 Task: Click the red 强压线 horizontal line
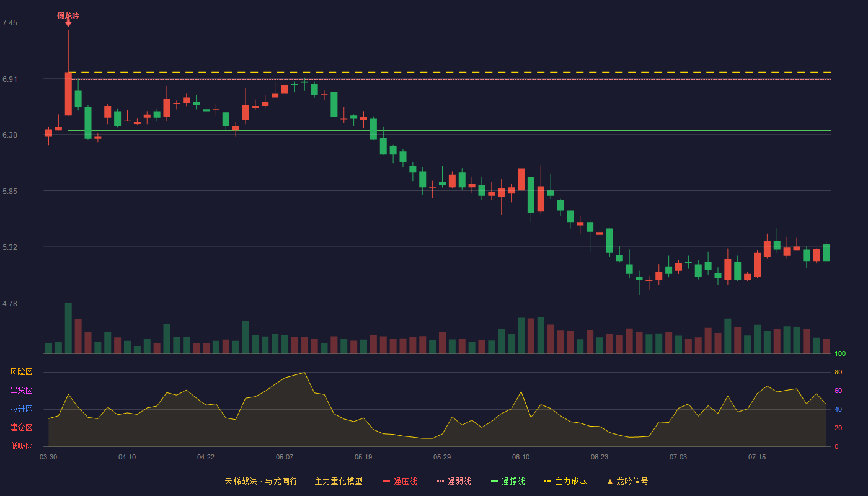(x=449, y=30)
